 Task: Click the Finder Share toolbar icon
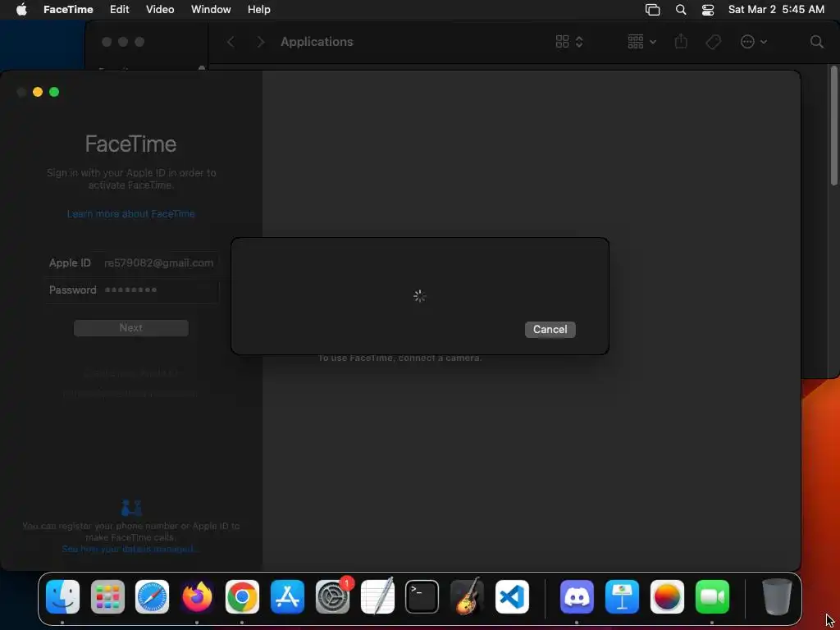pos(681,41)
